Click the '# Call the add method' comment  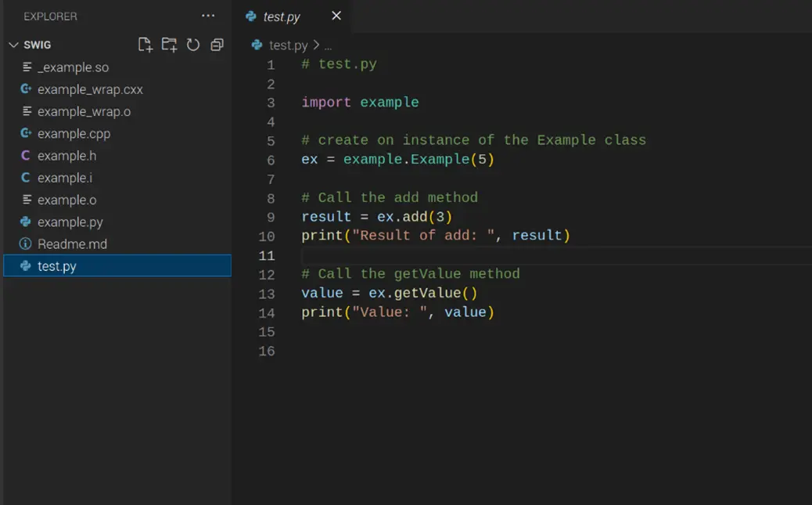(x=390, y=197)
